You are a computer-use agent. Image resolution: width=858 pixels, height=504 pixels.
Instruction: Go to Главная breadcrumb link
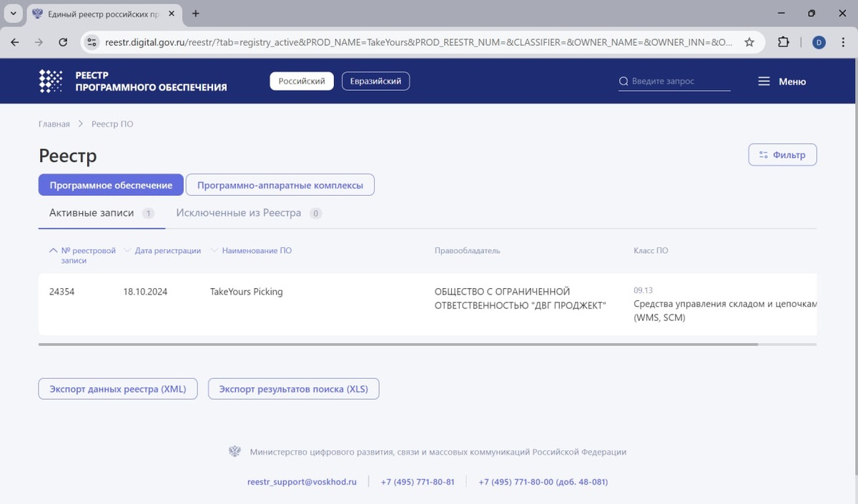point(54,124)
